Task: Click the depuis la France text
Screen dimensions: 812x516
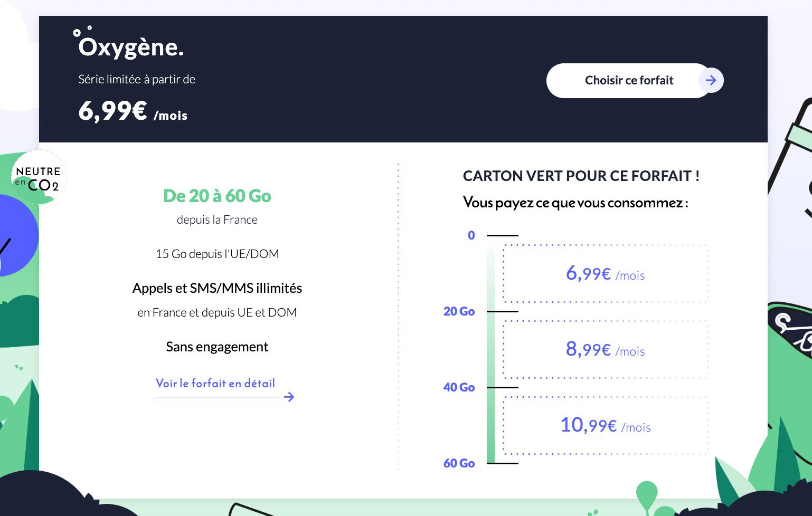Action: pos(217,219)
